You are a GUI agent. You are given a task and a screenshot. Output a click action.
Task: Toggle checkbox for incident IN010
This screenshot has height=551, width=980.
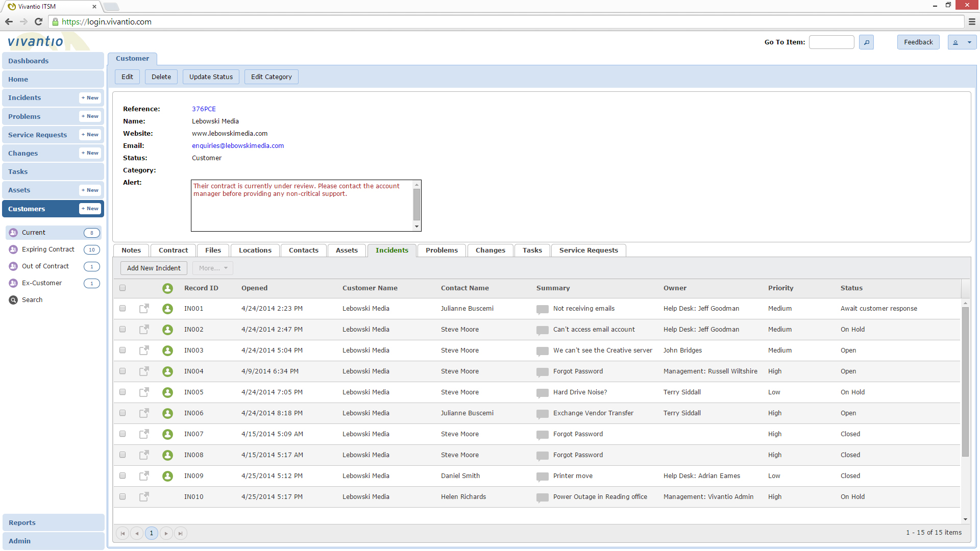pos(122,496)
